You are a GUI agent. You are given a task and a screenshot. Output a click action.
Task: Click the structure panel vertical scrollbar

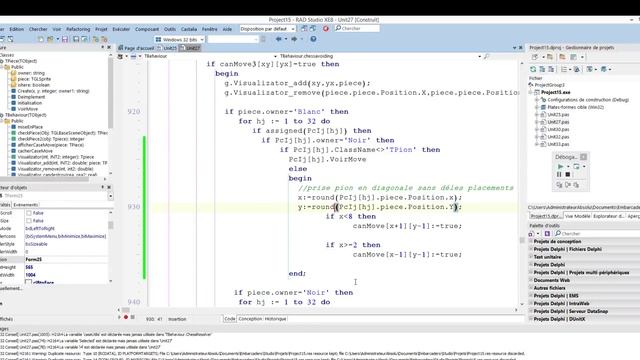coord(111,93)
